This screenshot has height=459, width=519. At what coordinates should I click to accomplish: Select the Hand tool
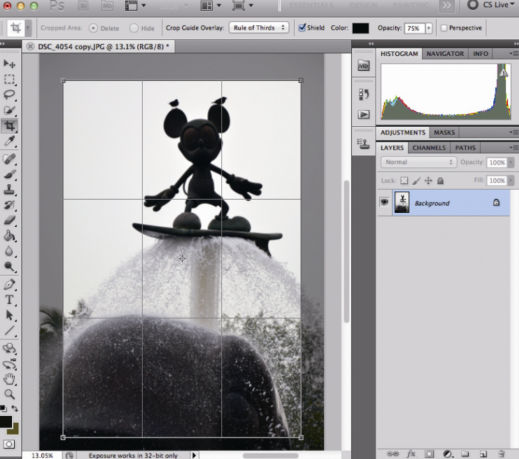pyautogui.click(x=9, y=379)
